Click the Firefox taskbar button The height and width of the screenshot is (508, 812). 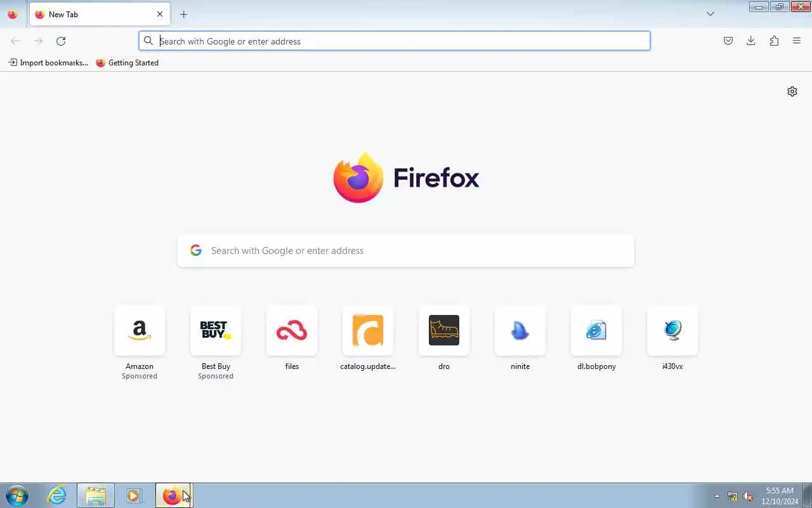[173, 495]
